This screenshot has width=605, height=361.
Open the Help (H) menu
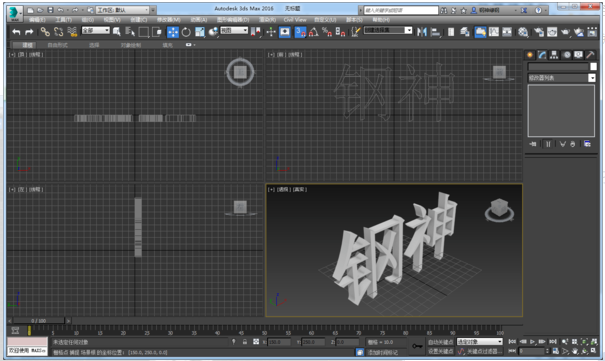381,20
